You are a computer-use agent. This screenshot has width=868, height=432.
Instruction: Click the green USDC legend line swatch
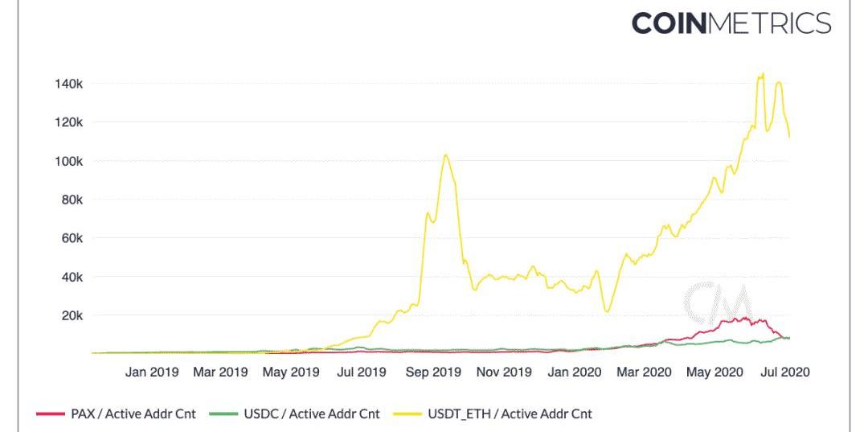(223, 414)
